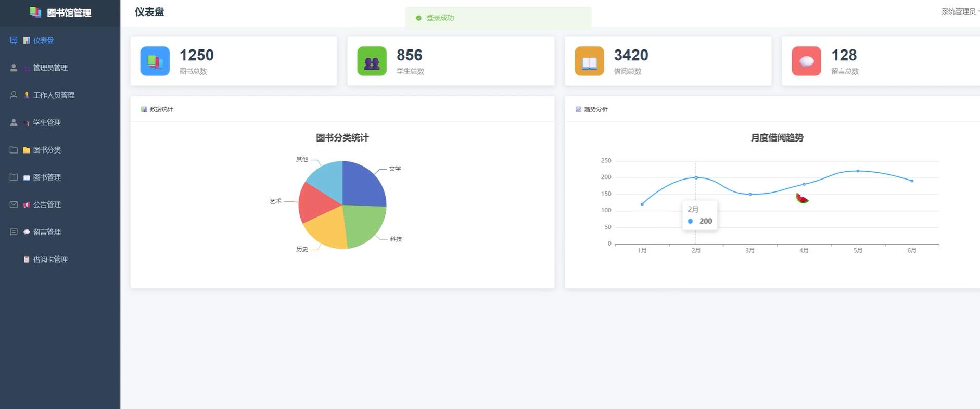Click the 月度借阅趋势 chart title
980x409 pixels.
pyautogui.click(x=777, y=138)
